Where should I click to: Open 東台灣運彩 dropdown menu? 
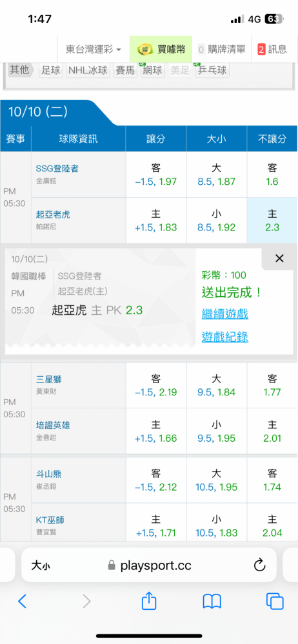pos(94,50)
